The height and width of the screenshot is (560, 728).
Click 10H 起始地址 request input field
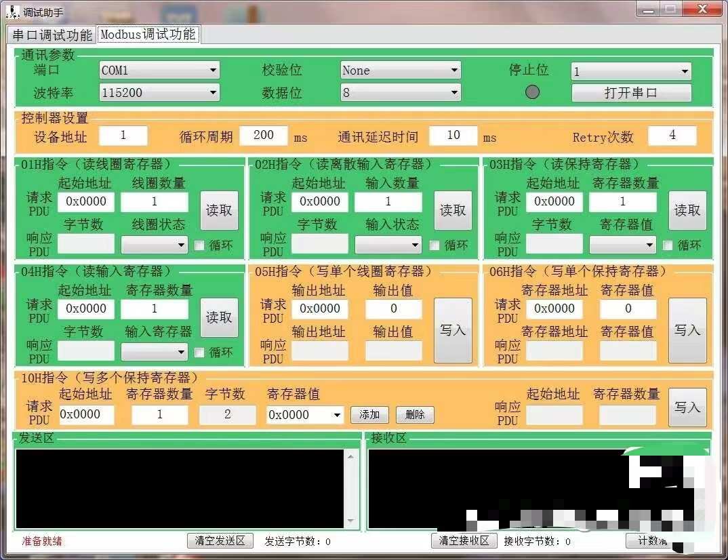(86, 415)
